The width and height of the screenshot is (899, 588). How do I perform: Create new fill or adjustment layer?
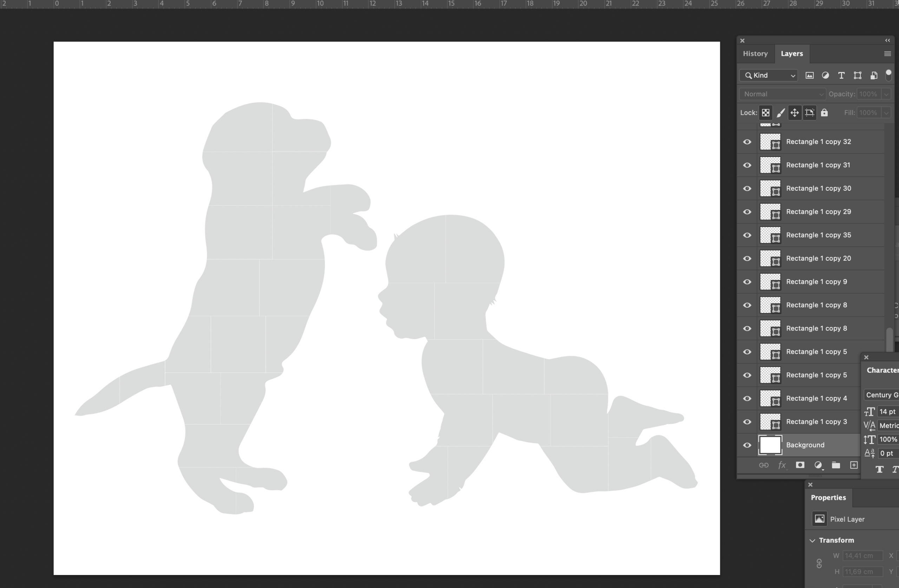[818, 465]
